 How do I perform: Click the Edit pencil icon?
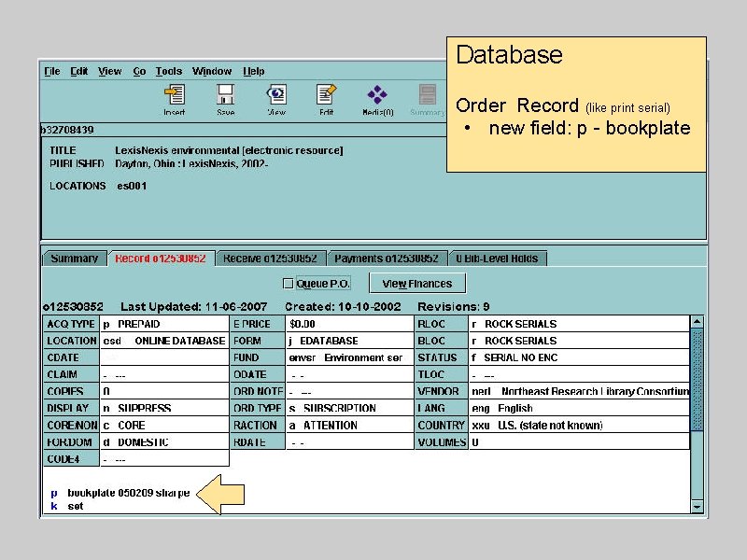click(x=326, y=94)
